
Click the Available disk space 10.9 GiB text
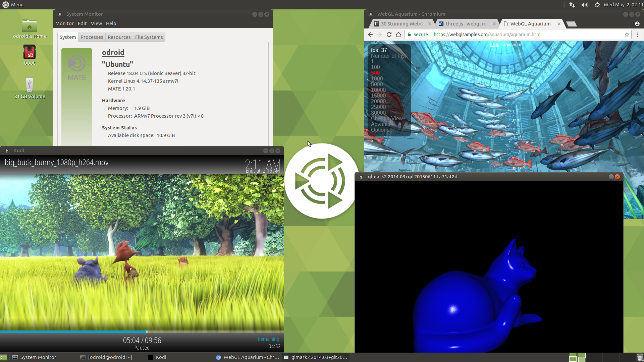click(x=141, y=135)
